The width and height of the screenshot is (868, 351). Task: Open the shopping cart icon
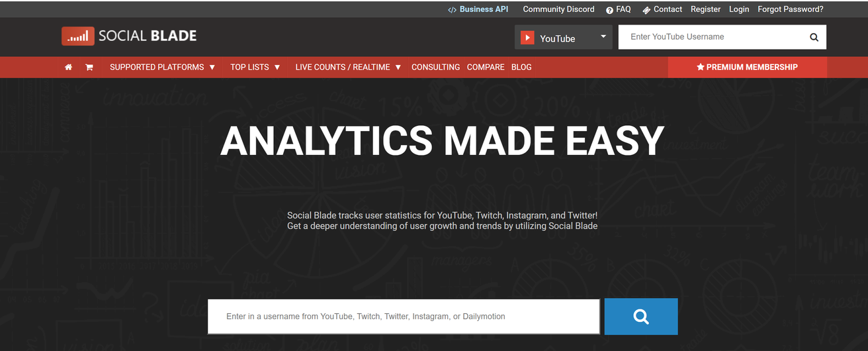[89, 67]
